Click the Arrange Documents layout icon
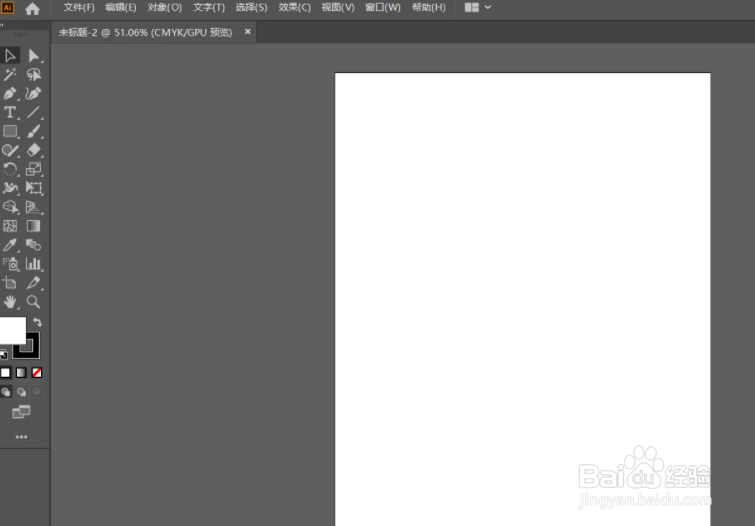755x526 pixels. tap(471, 7)
